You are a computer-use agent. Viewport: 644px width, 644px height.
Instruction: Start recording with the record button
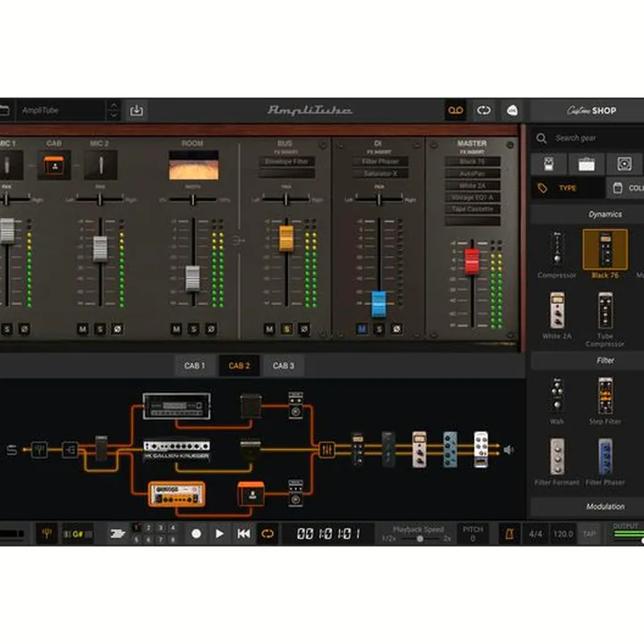tap(196, 533)
